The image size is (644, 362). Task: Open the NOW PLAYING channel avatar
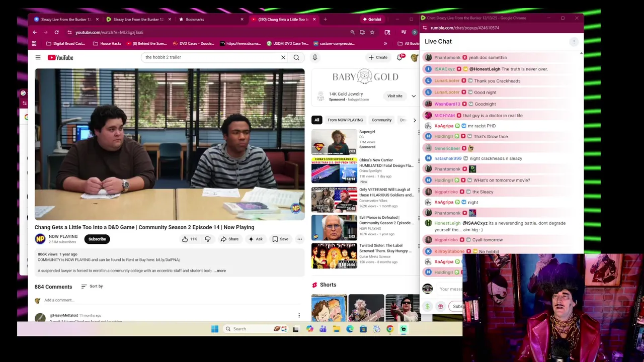click(x=40, y=239)
